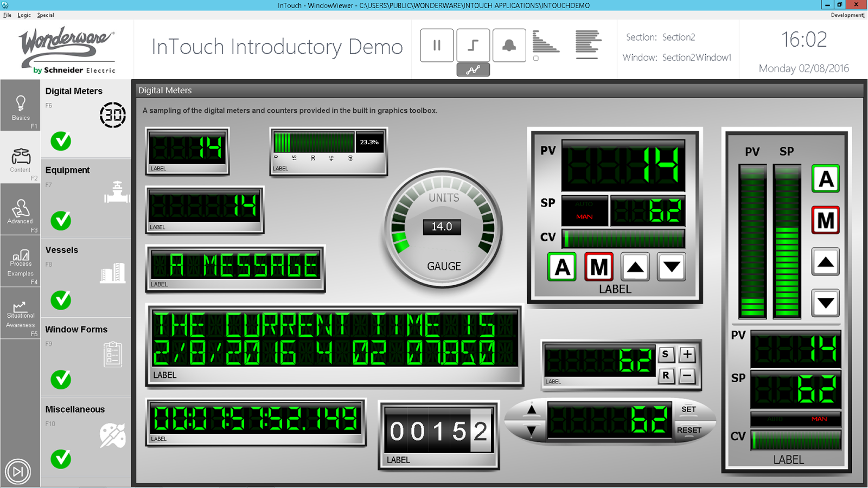This screenshot has height=488, width=868.
Task: Increase the setpoint with the up arrow beside M
Action: (x=635, y=267)
